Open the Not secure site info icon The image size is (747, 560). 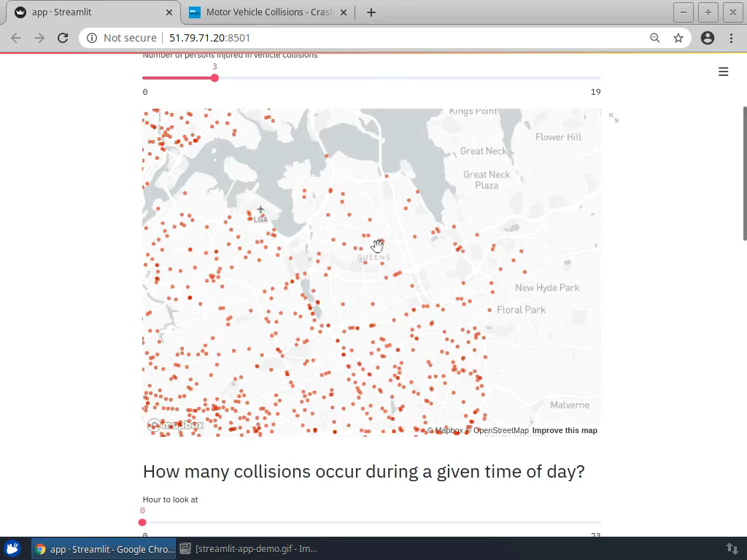click(x=92, y=38)
